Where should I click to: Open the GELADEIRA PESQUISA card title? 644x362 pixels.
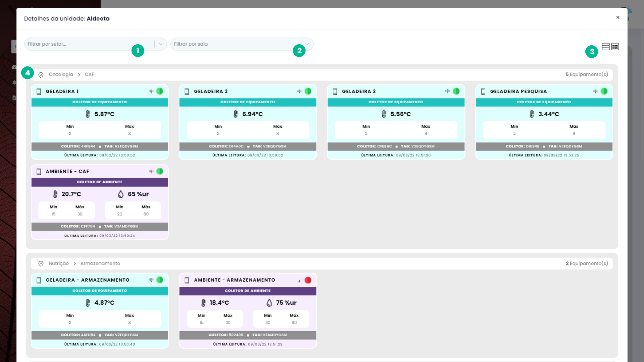coord(518,92)
